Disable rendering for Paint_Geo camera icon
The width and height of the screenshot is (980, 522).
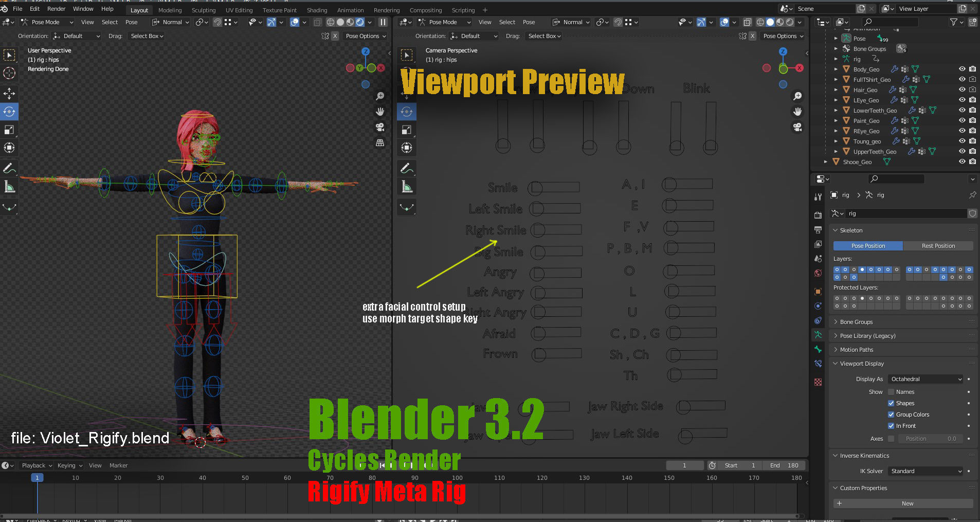pyautogui.click(x=972, y=120)
